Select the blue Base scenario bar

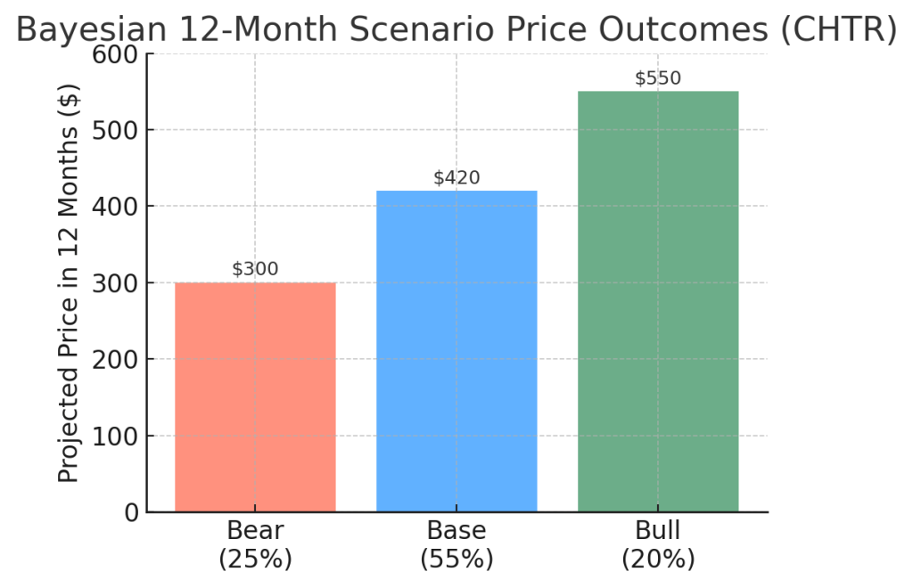pos(456,351)
